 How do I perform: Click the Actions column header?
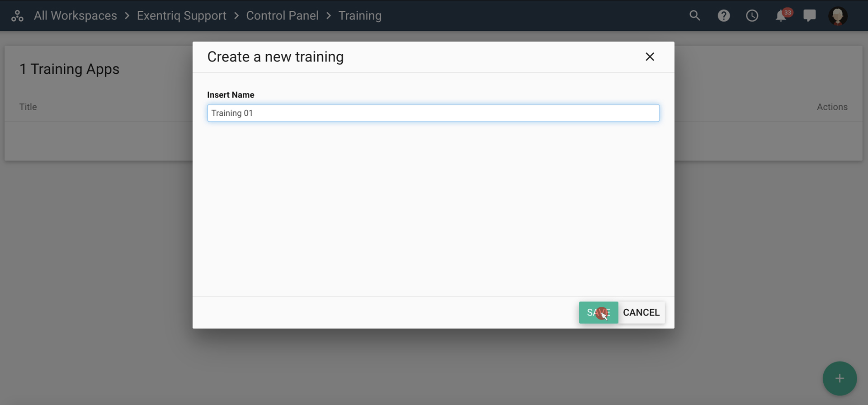click(832, 107)
